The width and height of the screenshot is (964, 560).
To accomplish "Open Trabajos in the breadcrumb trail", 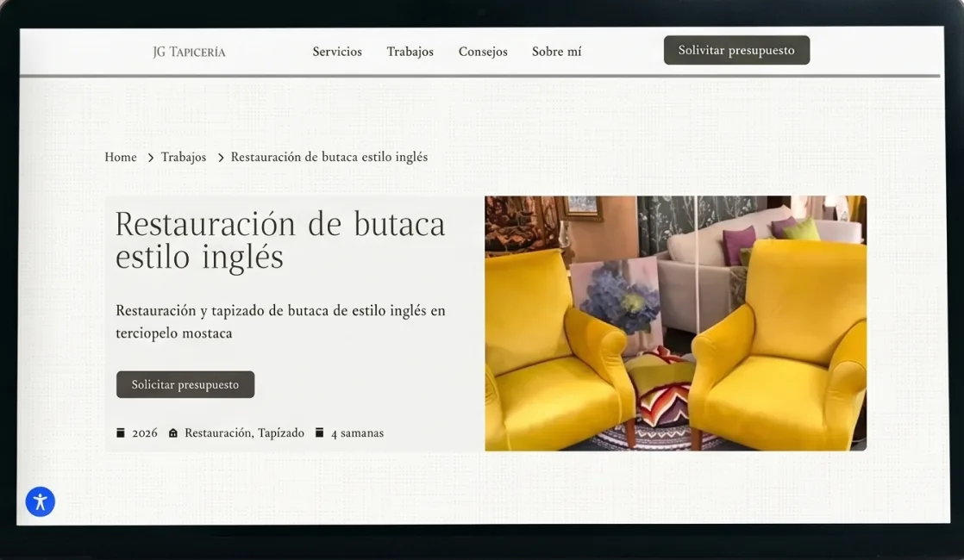I will click(x=184, y=157).
